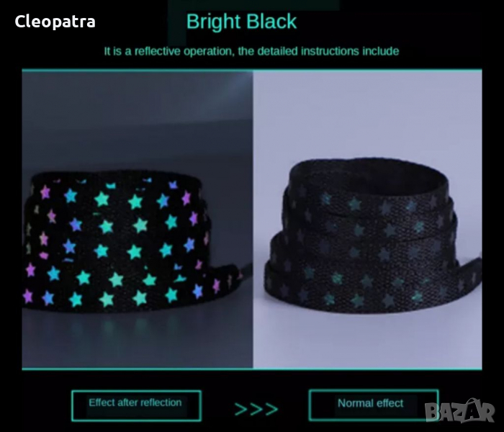Click the teal line above the photos
Viewport: 504px width, 432px height.
point(252,70)
